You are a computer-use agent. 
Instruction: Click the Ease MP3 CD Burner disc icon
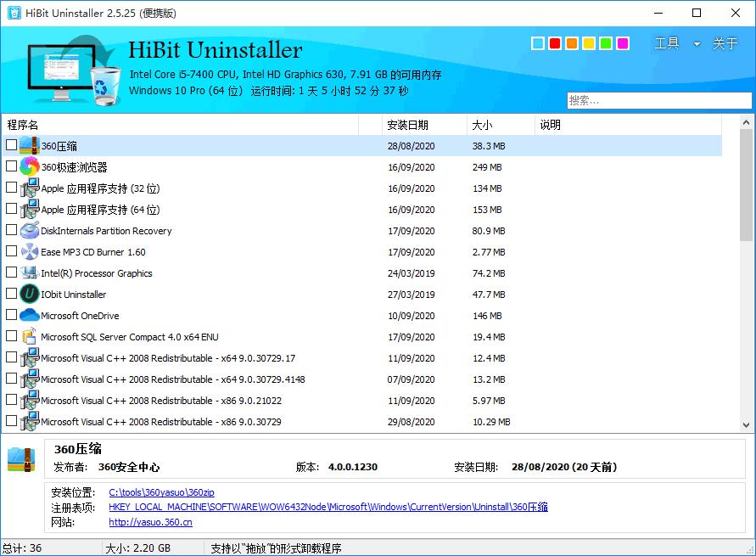tap(30, 252)
